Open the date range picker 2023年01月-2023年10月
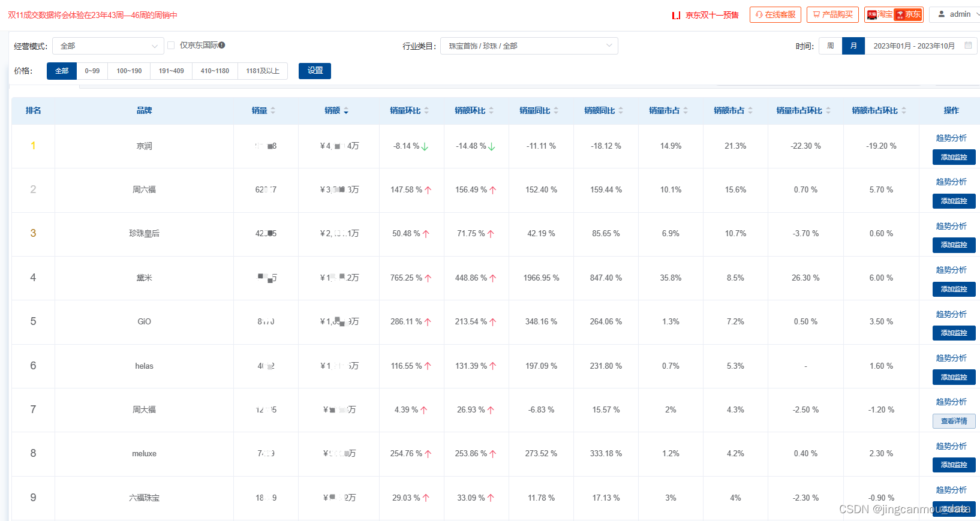The image size is (980, 521). (x=921, y=46)
